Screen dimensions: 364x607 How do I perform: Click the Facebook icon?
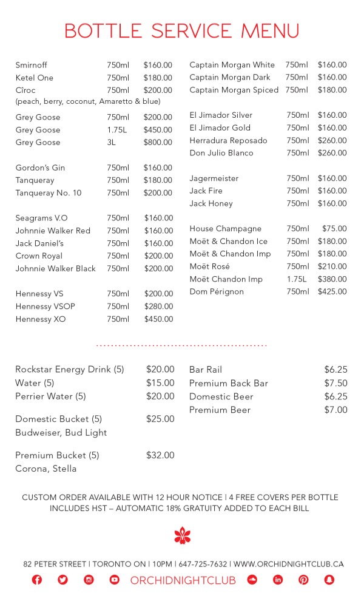37,580
